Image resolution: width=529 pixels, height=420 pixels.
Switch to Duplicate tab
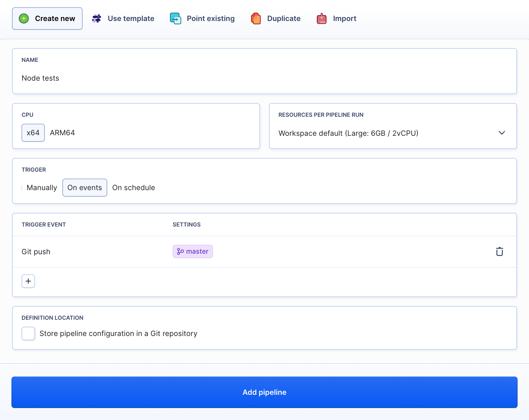click(276, 18)
